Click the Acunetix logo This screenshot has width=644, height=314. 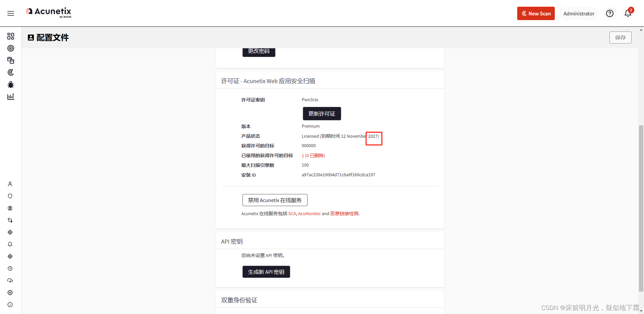(49, 12)
